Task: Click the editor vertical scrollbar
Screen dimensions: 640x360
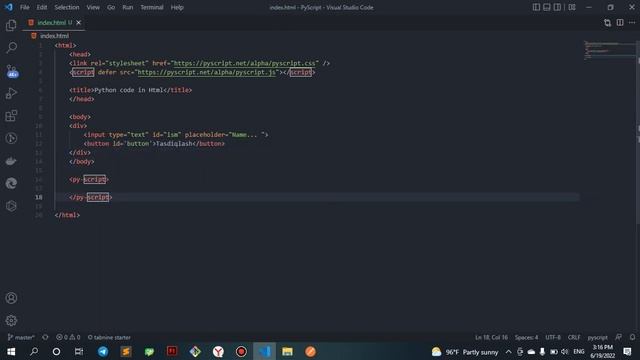Action: tap(638, 131)
